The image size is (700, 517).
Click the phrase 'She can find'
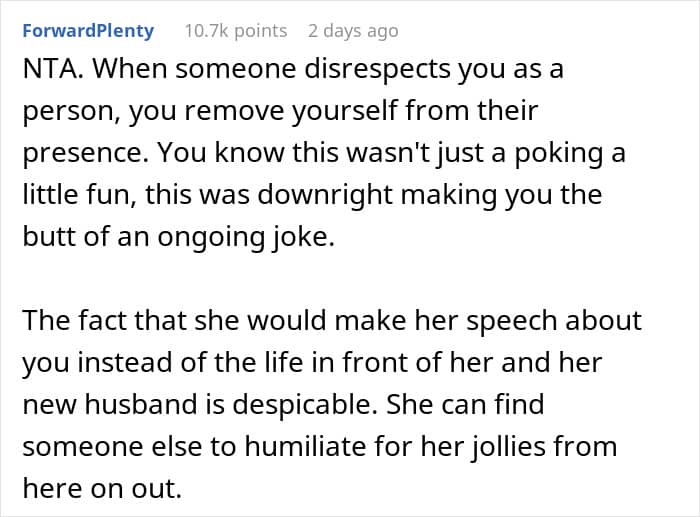465,404
